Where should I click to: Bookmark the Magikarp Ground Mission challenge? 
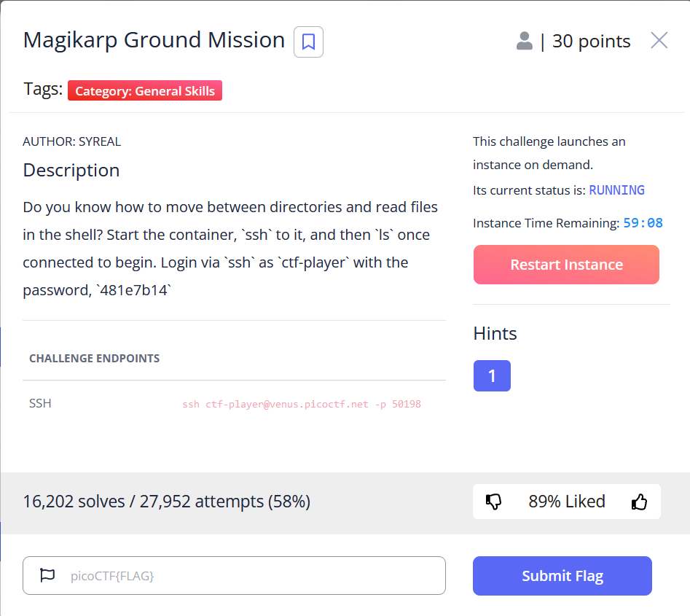pyautogui.click(x=308, y=42)
